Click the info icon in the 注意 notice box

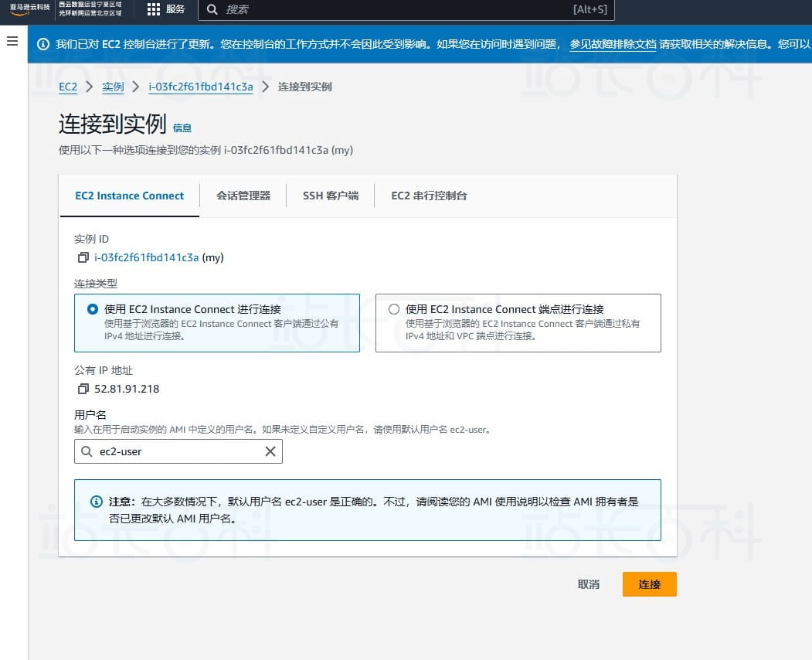(96, 502)
